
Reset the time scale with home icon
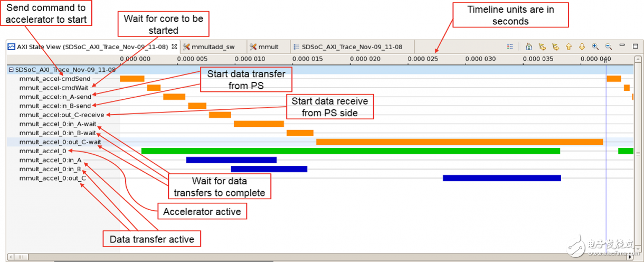528,46
